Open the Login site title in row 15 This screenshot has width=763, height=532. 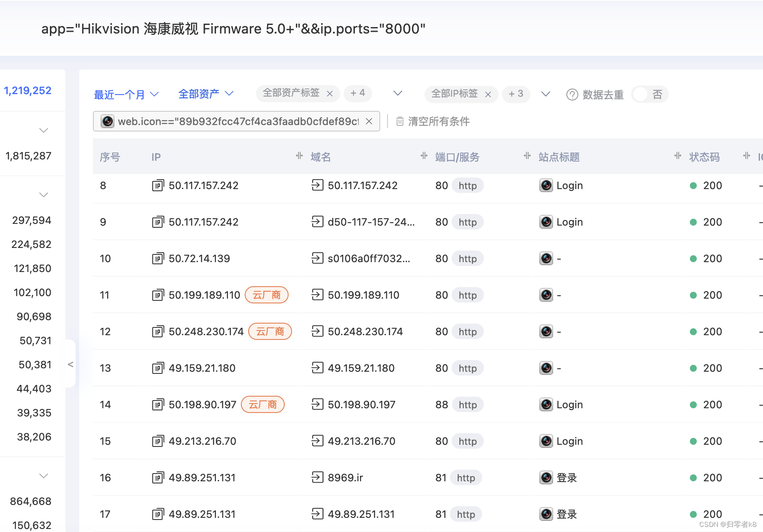569,441
